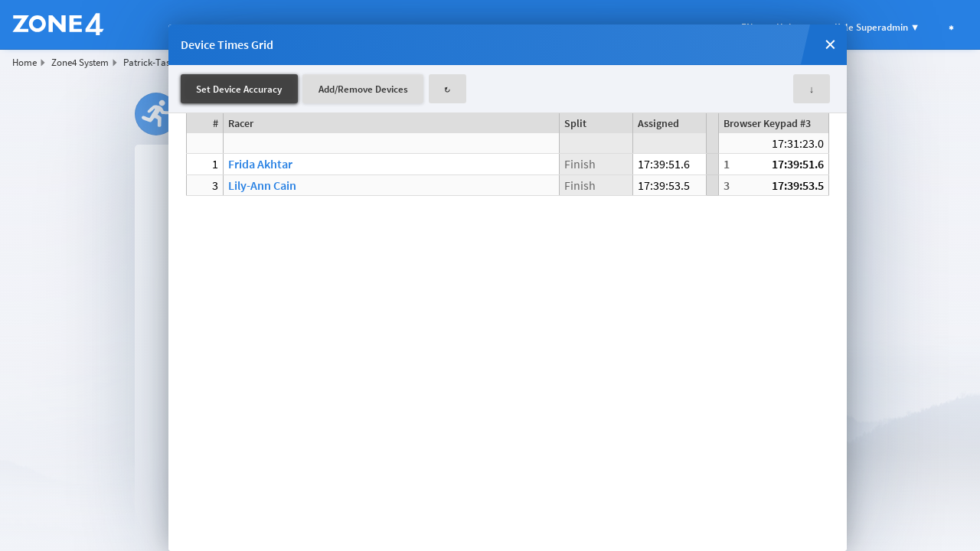Click the down-arrow download button

click(x=811, y=89)
